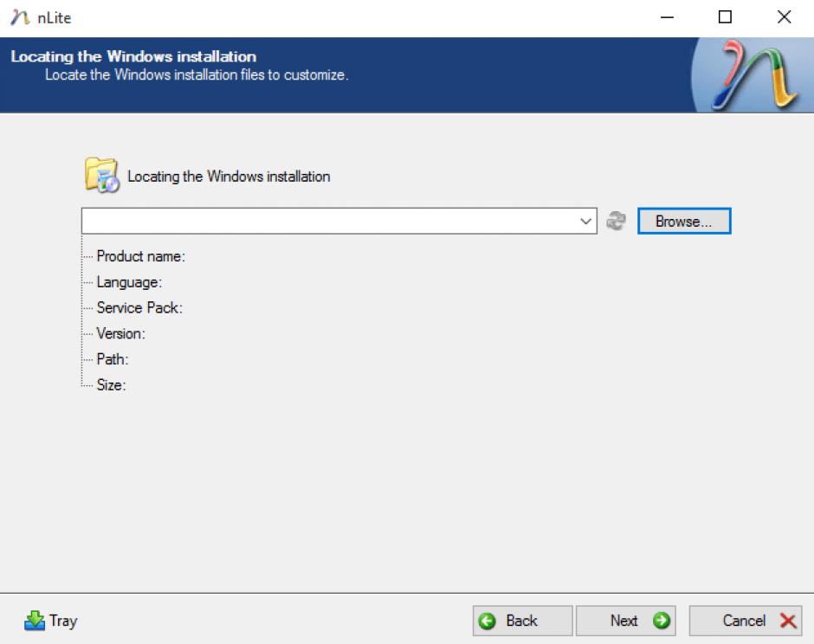Select the Service Pack: row

coord(139,308)
